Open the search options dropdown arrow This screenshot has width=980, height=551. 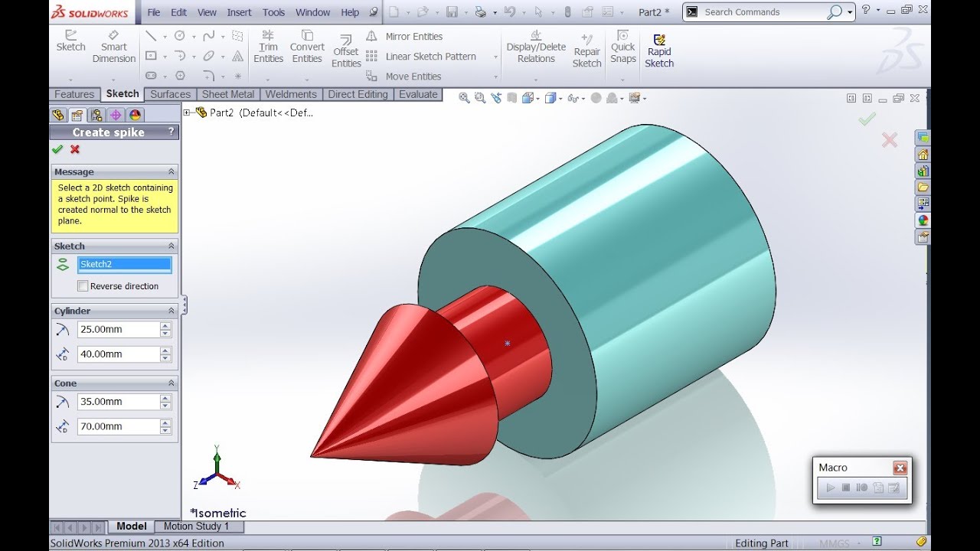[x=850, y=12]
